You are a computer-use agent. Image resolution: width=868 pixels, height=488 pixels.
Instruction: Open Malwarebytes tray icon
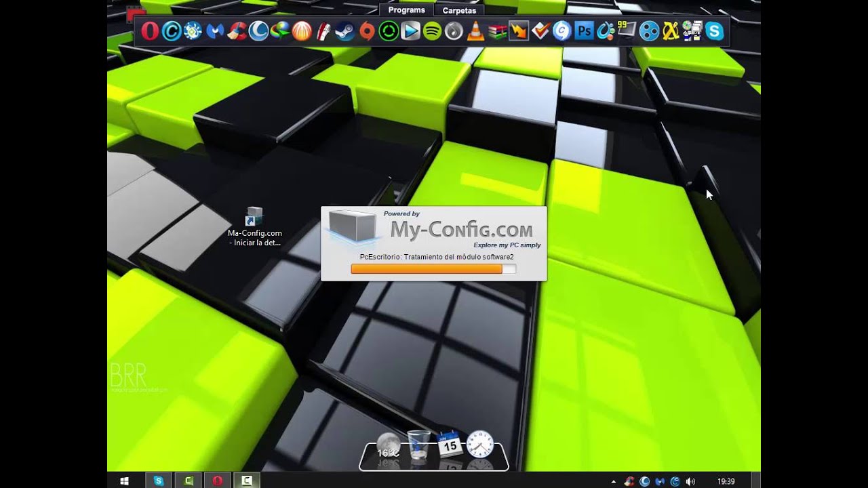[x=660, y=481]
